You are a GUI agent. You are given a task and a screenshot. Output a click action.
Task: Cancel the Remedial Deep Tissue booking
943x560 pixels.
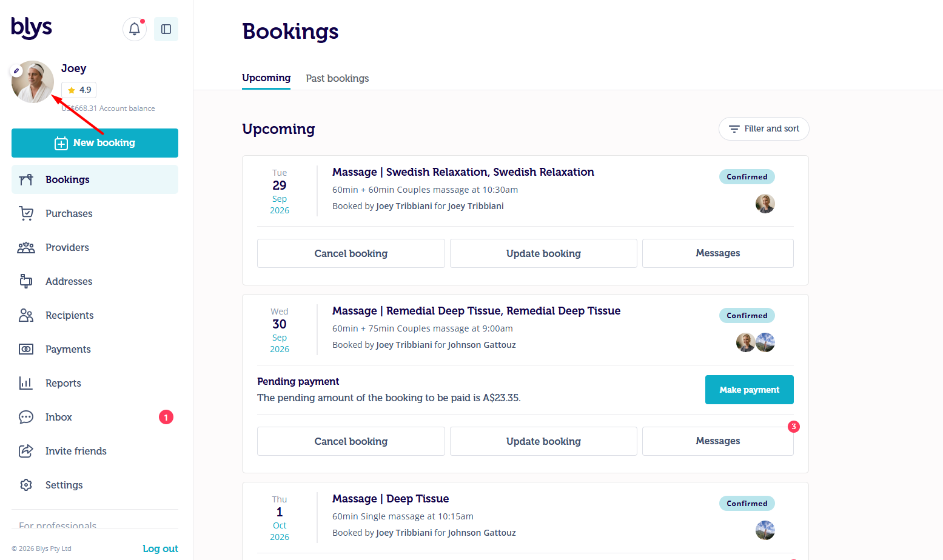pos(351,441)
